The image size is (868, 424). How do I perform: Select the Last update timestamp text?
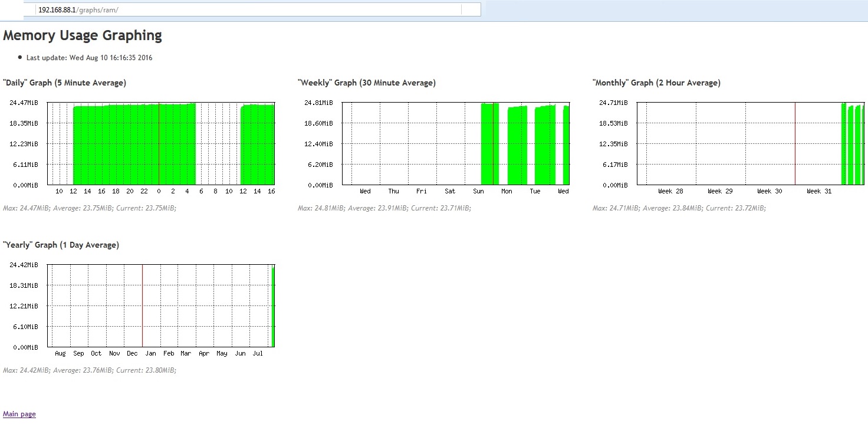click(x=90, y=58)
